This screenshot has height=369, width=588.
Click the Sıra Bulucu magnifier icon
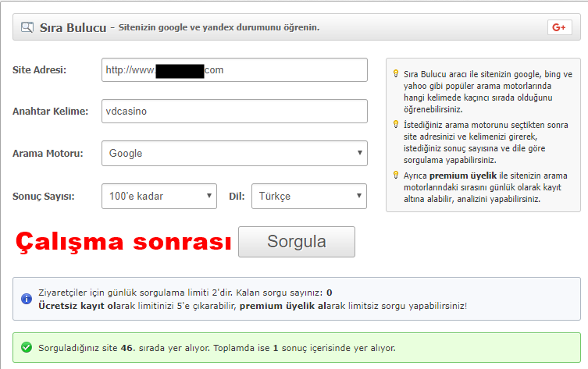coord(27,27)
